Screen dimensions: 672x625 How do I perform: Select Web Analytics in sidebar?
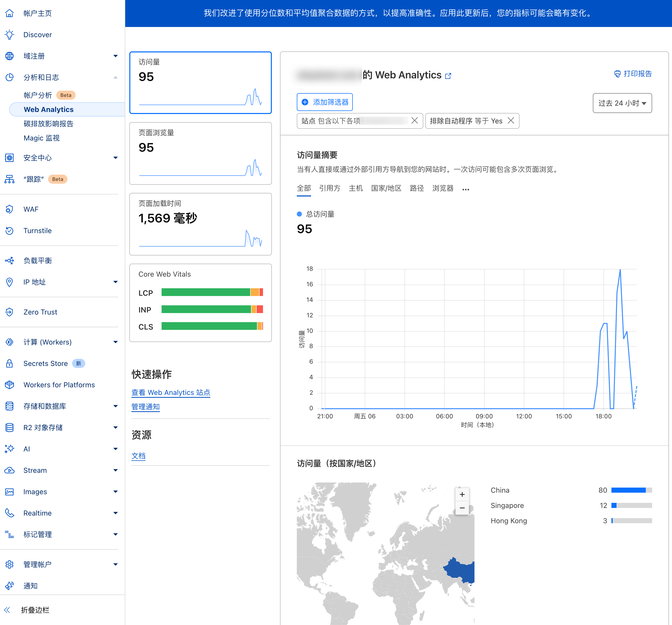67,109
